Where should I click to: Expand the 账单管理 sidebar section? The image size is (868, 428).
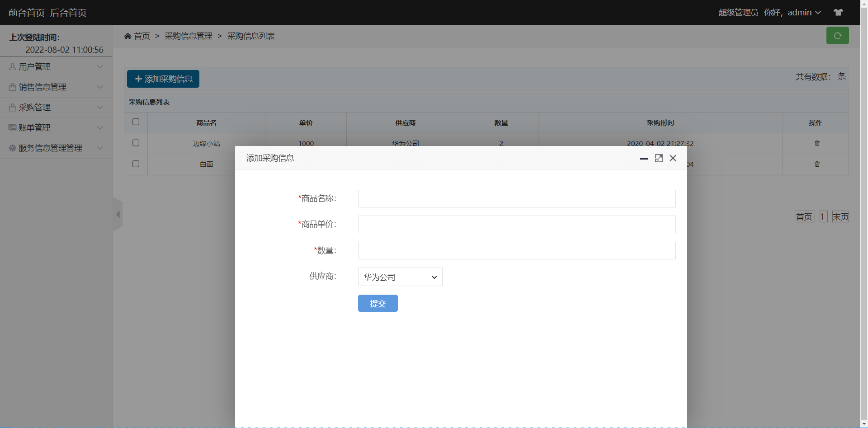(x=56, y=127)
